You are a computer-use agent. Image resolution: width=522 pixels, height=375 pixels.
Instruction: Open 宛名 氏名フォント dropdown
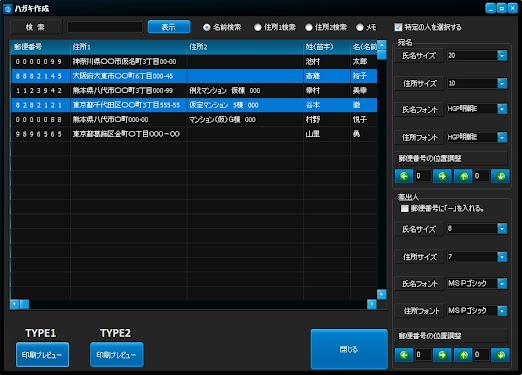[502, 109]
